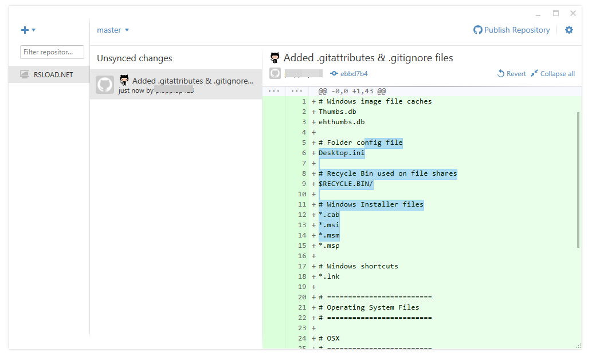Screen dimensions: 592x364
Task: Click the Octocat avatar in the commit header
Action: pos(275,73)
